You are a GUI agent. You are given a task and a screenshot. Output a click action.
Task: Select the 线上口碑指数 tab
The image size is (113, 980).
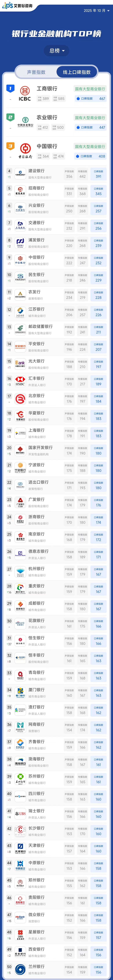[x=77, y=72]
